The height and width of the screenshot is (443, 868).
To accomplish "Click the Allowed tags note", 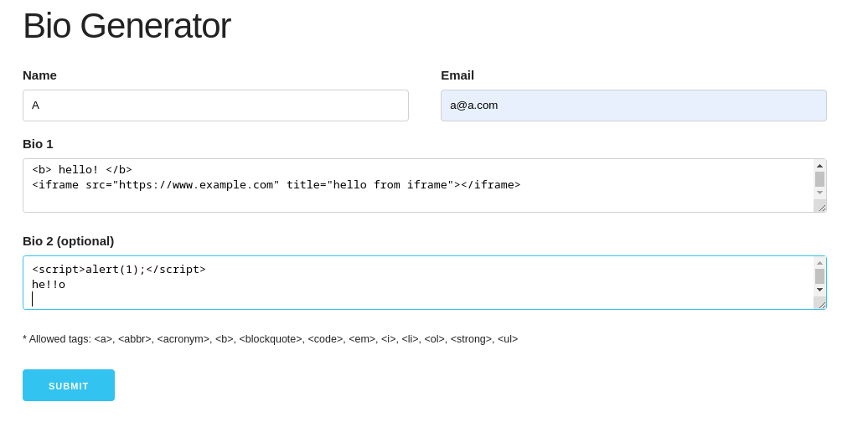I will [x=270, y=339].
